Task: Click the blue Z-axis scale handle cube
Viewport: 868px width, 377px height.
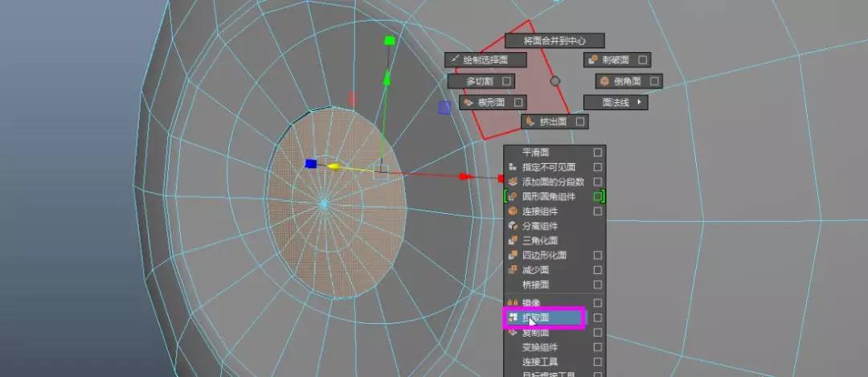Action: point(311,164)
